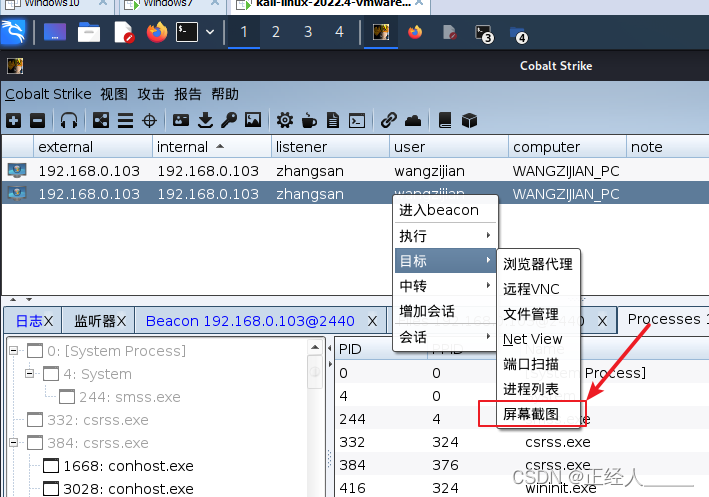Viewport: 709px width, 497px height.
Task: Open downloads arrow icon
Action: (205, 120)
